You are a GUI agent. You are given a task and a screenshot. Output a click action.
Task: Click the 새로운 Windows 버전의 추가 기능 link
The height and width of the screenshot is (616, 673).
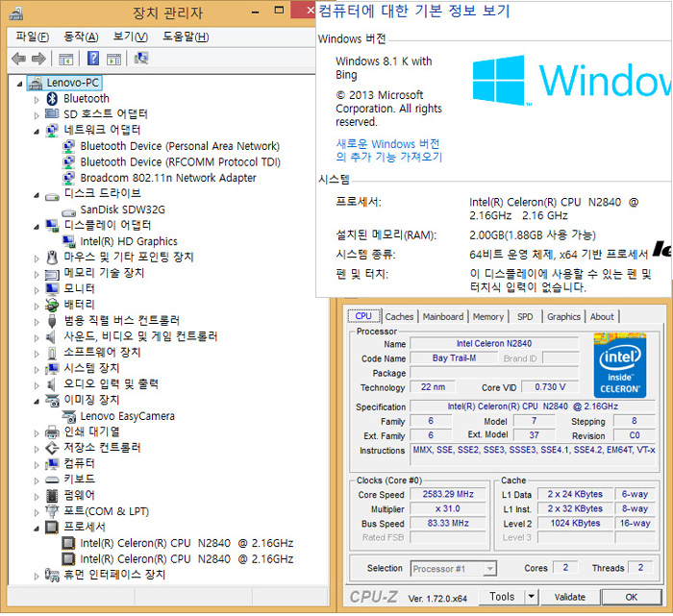(388, 150)
